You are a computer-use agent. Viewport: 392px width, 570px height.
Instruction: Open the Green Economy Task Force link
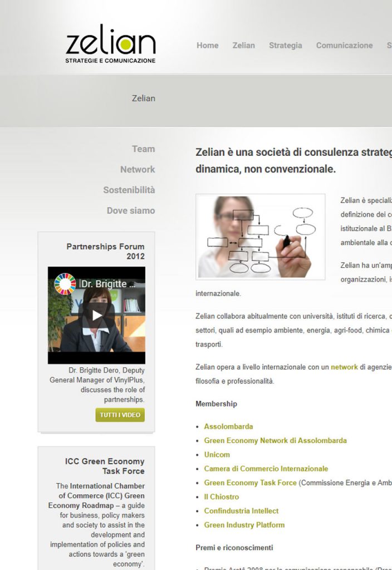click(x=250, y=483)
